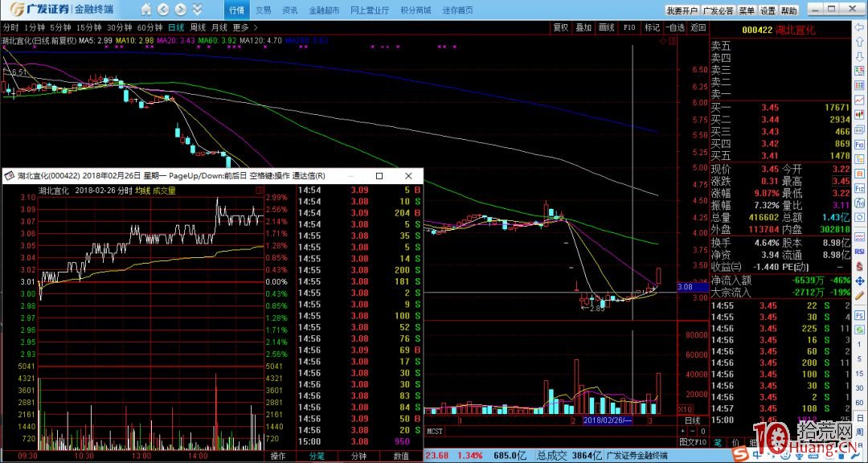Open the 迷你首页 tab
Viewport: 868px width, 463px height.
[x=458, y=10]
